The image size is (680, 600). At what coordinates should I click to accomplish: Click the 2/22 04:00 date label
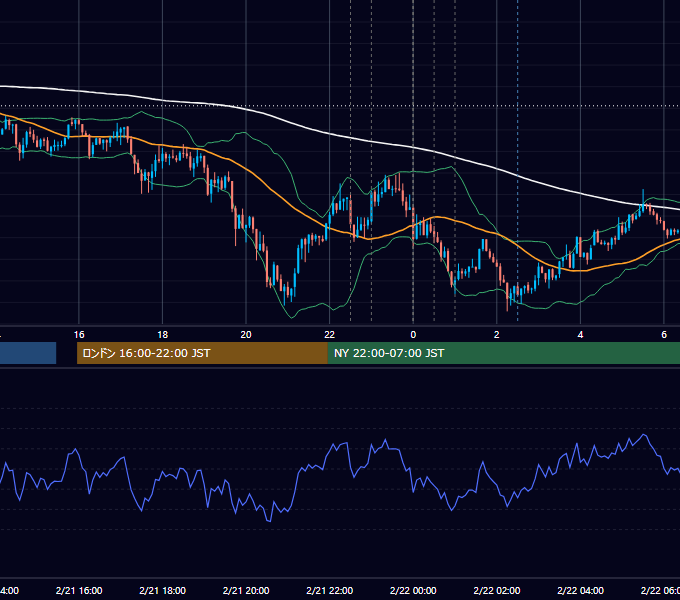580,590
